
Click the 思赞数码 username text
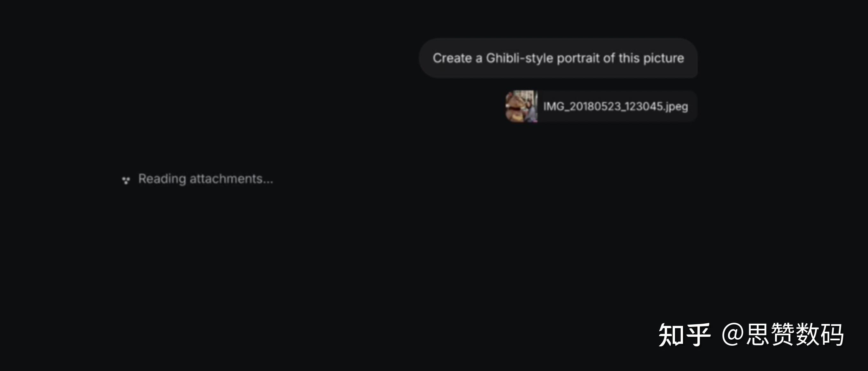click(795, 334)
